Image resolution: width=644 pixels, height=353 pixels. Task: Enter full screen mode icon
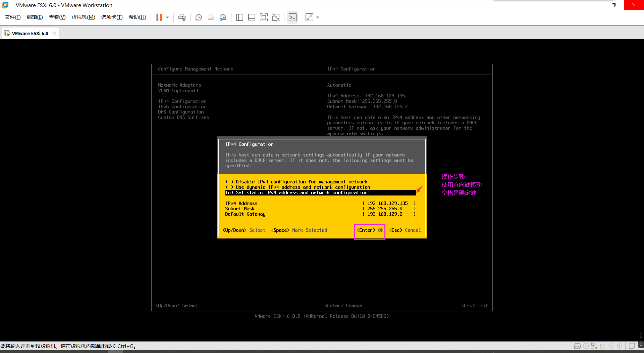[x=264, y=17]
